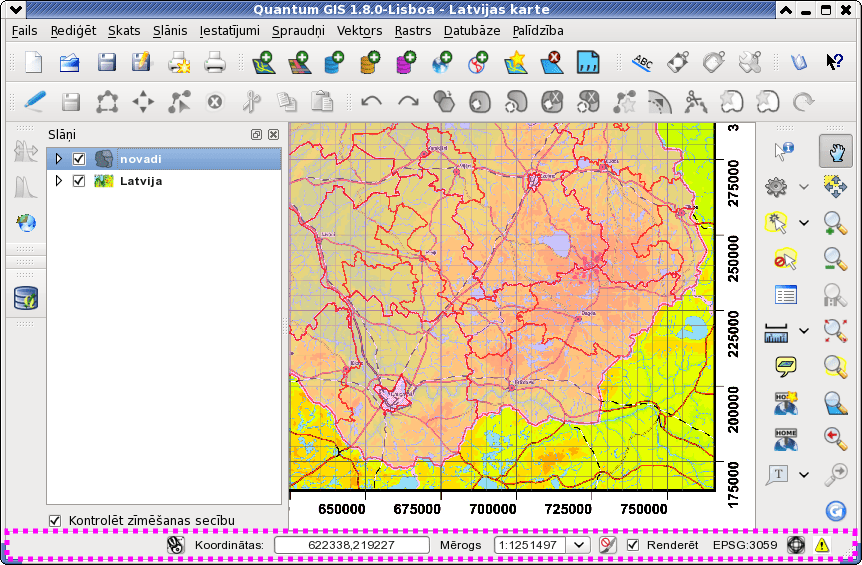Screen dimensions: 862x565
Task: Activate the Pan Map hand tool
Action: click(835, 151)
